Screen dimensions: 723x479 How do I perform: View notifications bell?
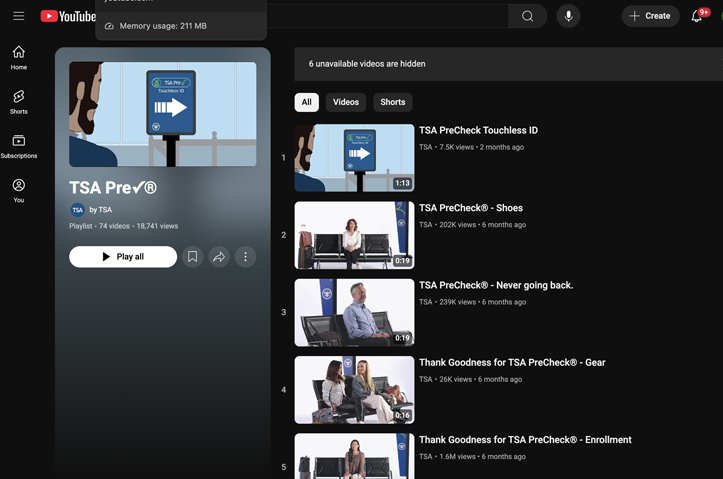(698, 16)
